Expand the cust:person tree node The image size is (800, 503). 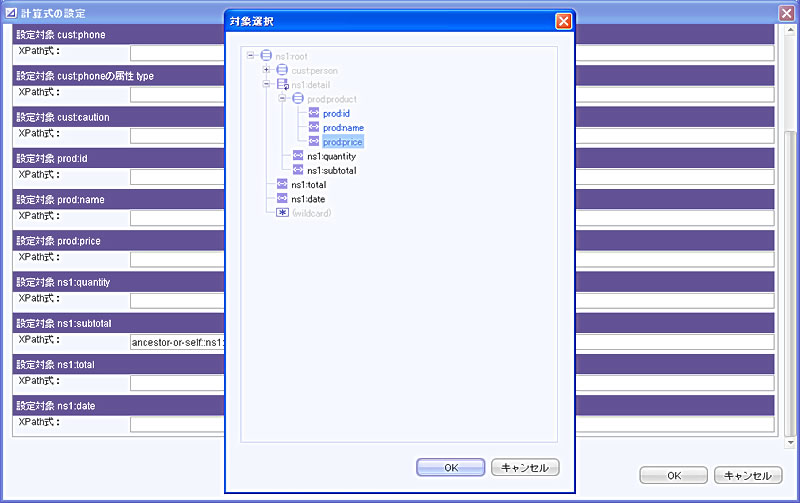coord(266,69)
